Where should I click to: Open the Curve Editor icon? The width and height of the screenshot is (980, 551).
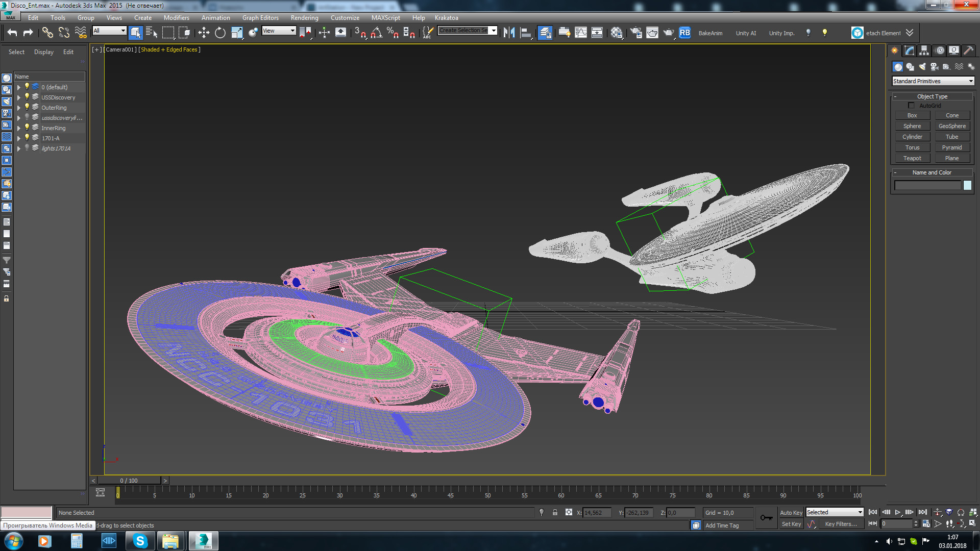581,33
